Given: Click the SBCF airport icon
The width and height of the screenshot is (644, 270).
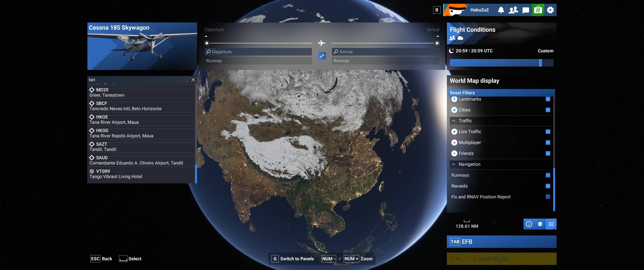Looking at the screenshot, I should [x=92, y=103].
